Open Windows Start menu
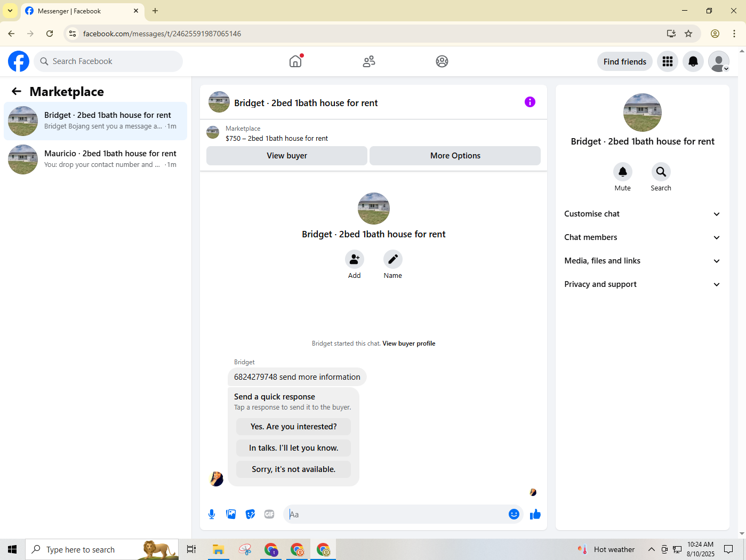 point(12,549)
